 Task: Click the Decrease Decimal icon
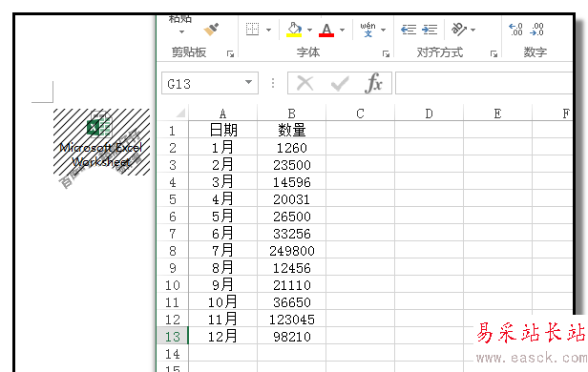(x=536, y=30)
